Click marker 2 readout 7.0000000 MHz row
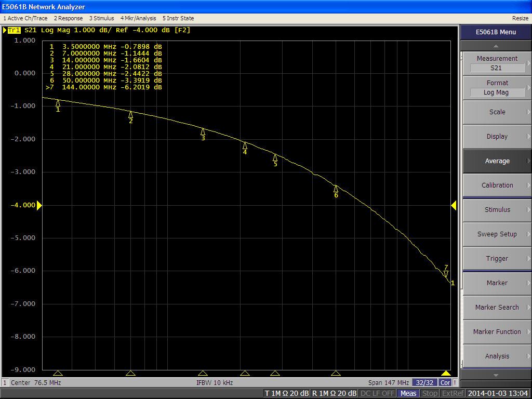 pyautogui.click(x=105, y=54)
